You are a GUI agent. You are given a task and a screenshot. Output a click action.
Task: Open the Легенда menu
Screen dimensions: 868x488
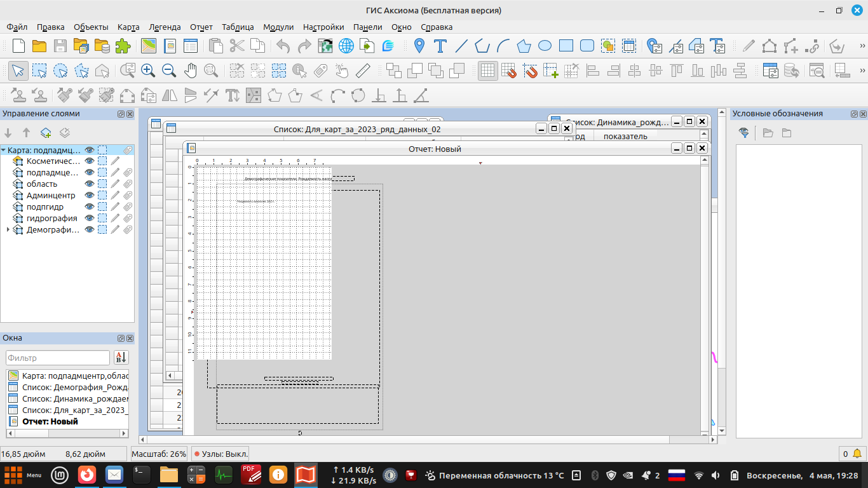(165, 27)
